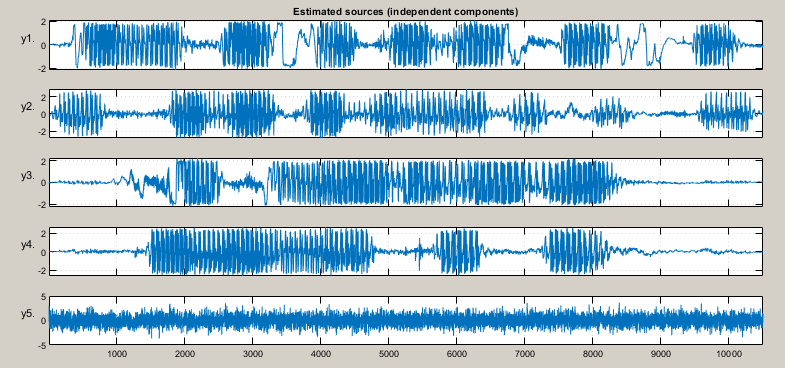Click the y4 burst near sample 6000
This screenshot has width=785, height=368.
click(458, 251)
